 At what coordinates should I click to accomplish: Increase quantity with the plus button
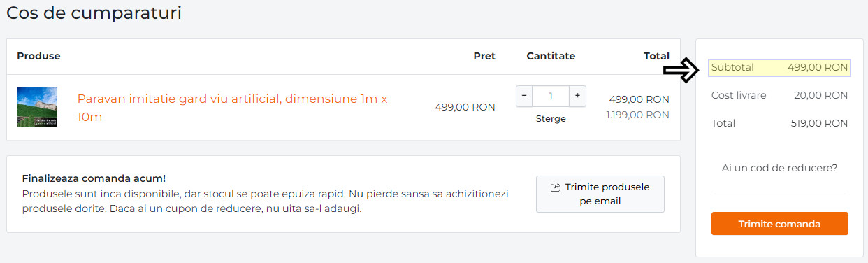(x=577, y=97)
